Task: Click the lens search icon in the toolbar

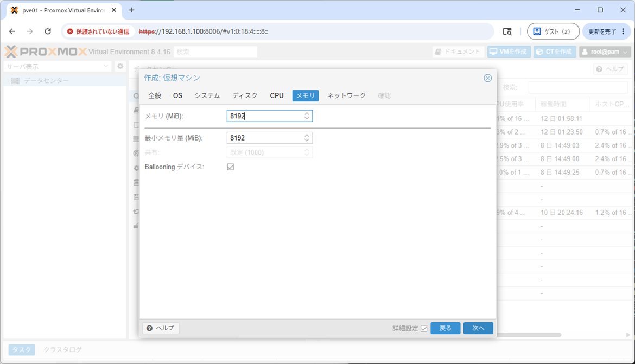Action: click(x=507, y=31)
